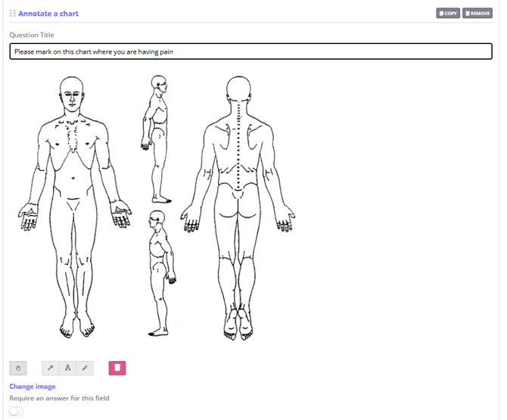507x420 pixels.
Task: Click the pink trash delete icon
Action: 117,368
